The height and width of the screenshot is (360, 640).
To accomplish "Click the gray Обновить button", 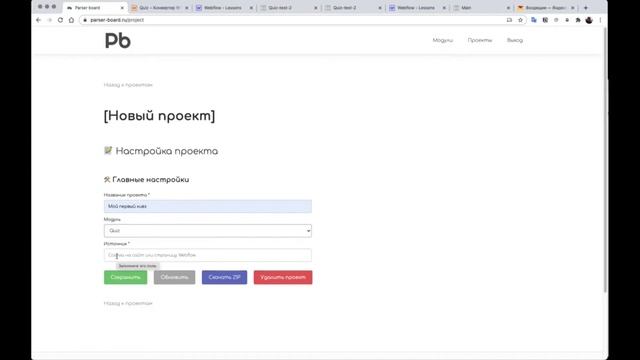I will 174,277.
